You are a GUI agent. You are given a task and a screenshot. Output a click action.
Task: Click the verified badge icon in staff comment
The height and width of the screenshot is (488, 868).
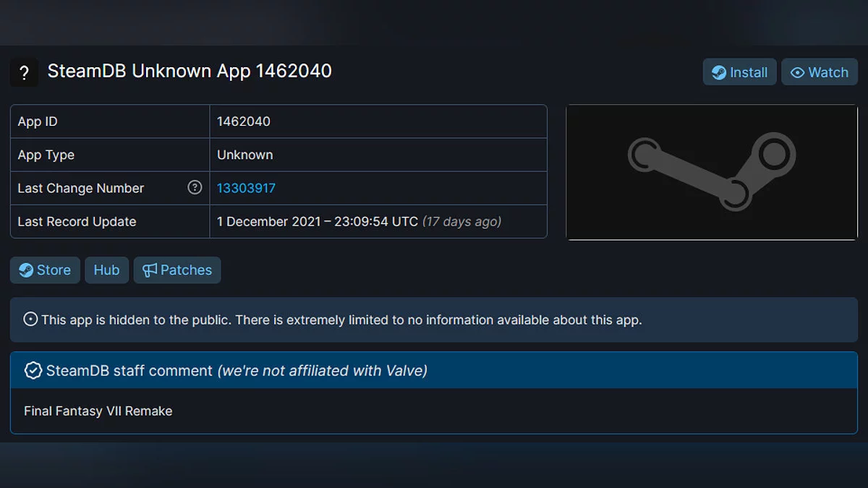33,371
